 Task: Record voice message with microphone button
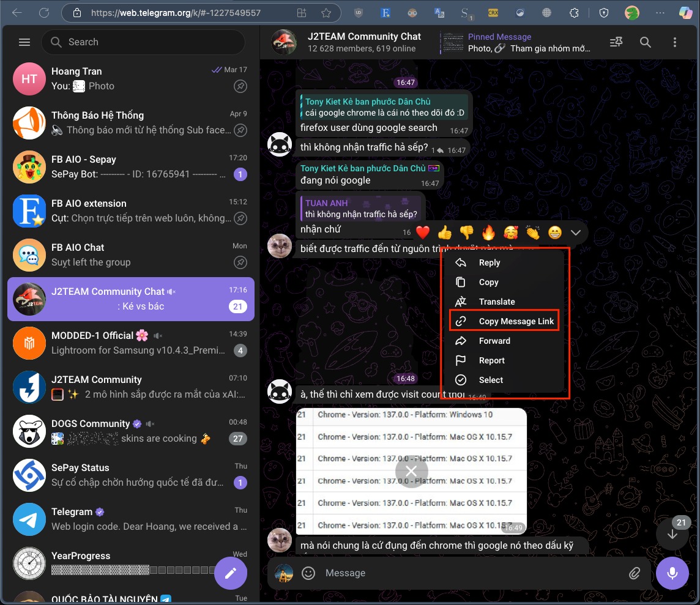pyautogui.click(x=672, y=573)
